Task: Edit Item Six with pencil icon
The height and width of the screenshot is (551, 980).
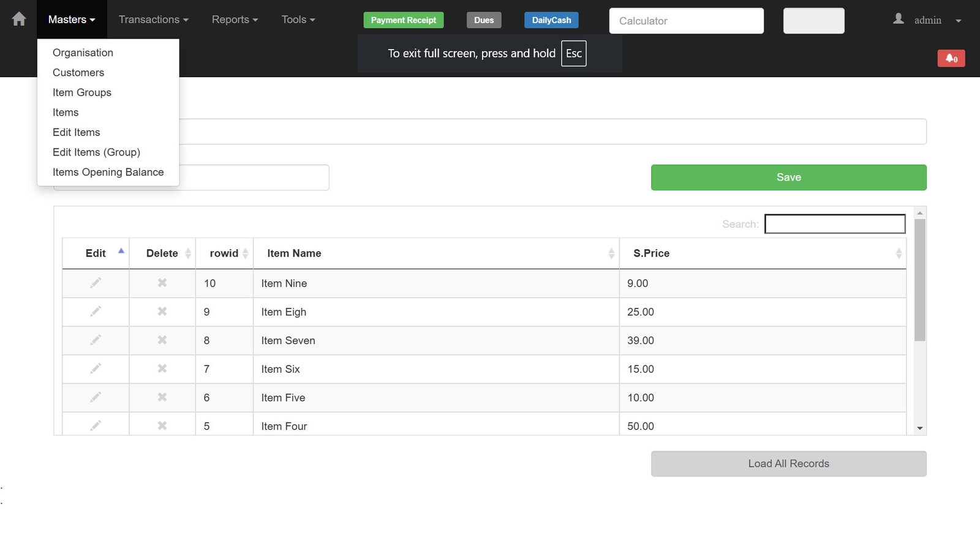Action: [96, 369]
